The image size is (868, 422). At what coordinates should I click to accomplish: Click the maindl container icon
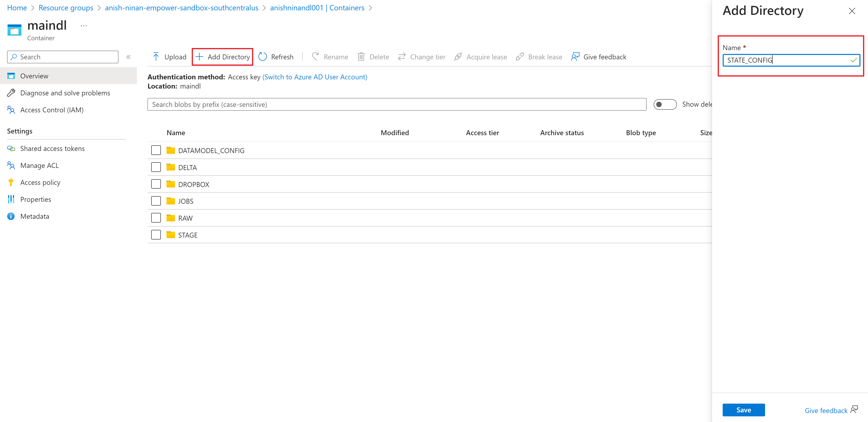(x=14, y=30)
